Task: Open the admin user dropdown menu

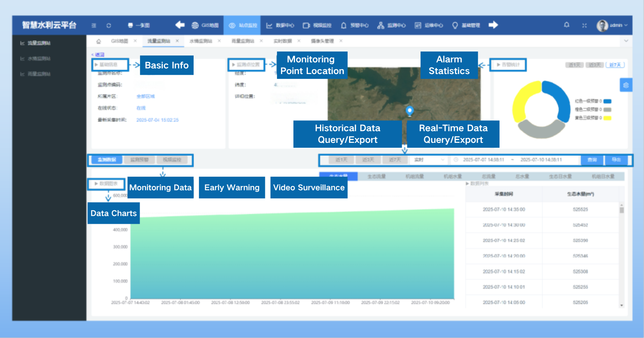Action: (x=613, y=25)
